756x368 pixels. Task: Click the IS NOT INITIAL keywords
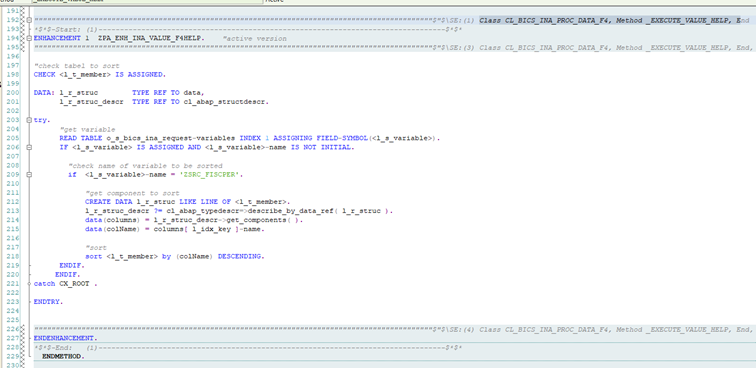click(x=322, y=148)
